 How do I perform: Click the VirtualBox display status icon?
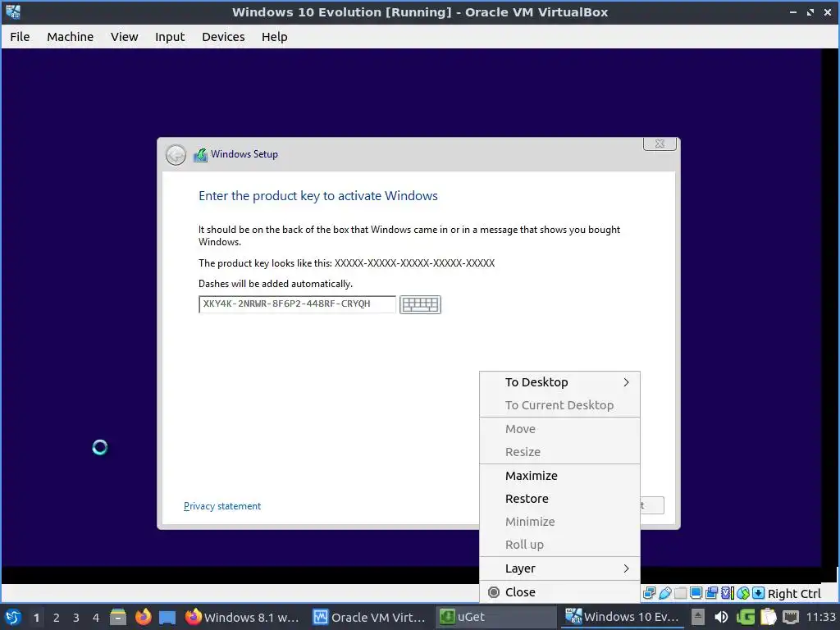point(696,593)
